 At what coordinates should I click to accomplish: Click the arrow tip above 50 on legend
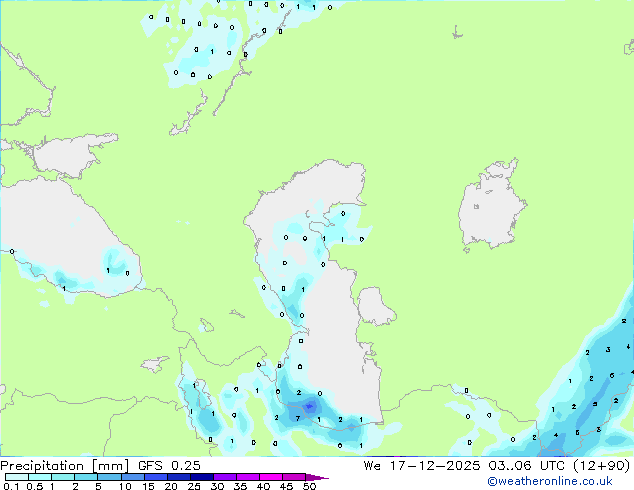(317, 477)
